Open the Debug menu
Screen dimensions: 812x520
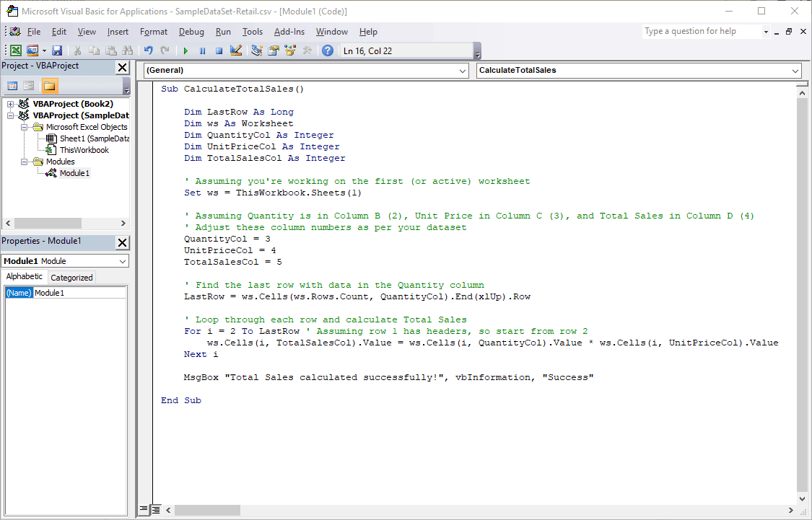191,32
